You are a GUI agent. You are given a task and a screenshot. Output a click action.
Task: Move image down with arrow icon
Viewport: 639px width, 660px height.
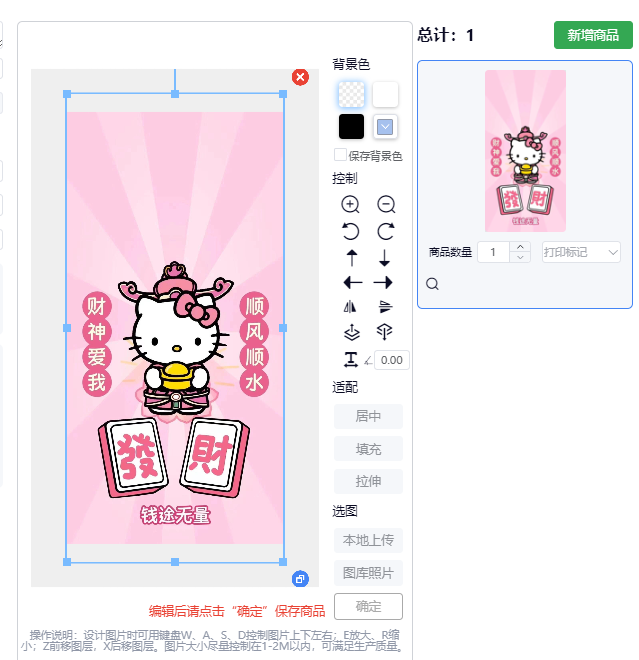pos(384,258)
